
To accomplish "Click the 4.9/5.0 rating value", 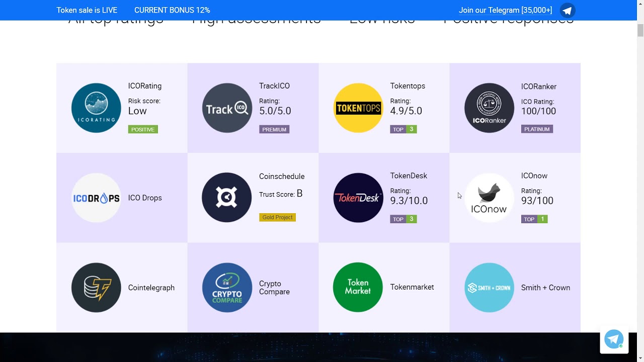I will [x=406, y=111].
